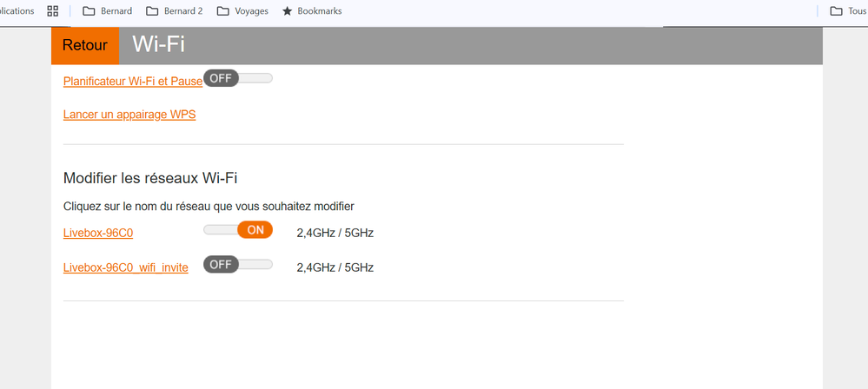Click the 2,4GHz / 5GHz label next to wifi_invite
The image size is (868, 389).
(x=335, y=267)
